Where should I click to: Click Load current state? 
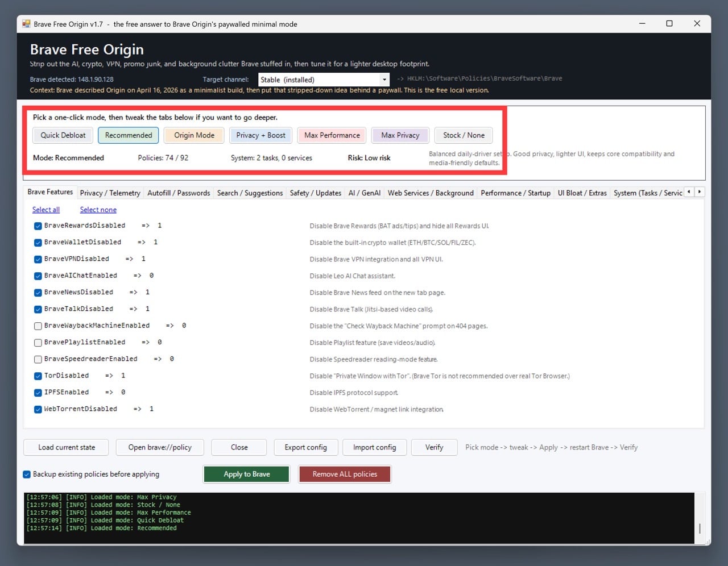point(67,447)
